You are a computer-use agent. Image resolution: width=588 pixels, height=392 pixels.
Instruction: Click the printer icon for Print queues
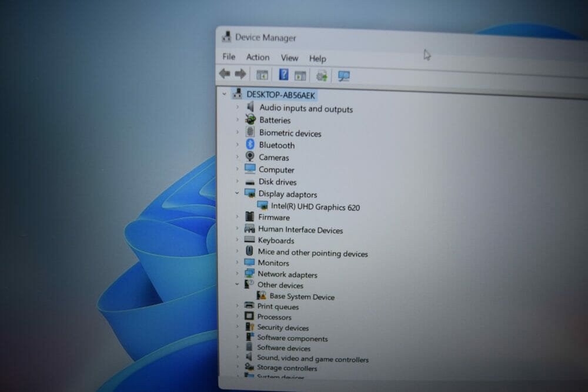pyautogui.click(x=249, y=306)
